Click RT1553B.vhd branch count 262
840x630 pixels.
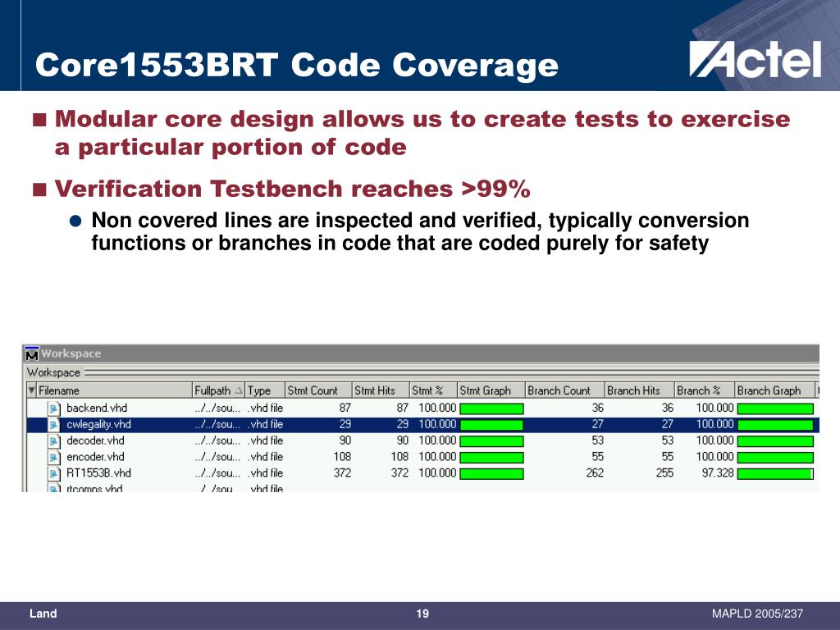tap(595, 473)
